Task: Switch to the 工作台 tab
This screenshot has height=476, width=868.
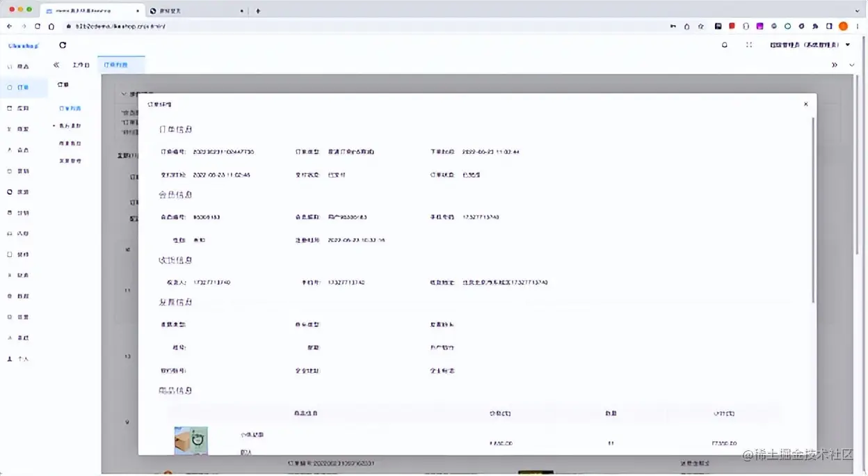Action: (x=81, y=65)
